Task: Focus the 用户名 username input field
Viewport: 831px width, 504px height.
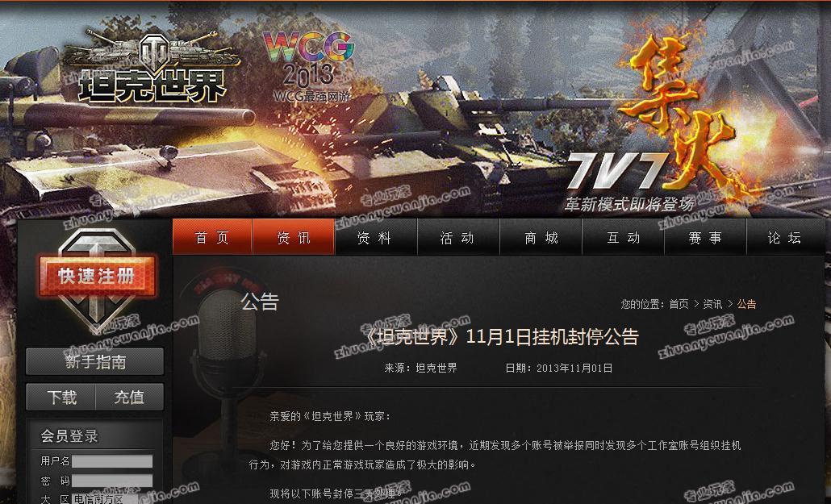Action: pos(112,461)
